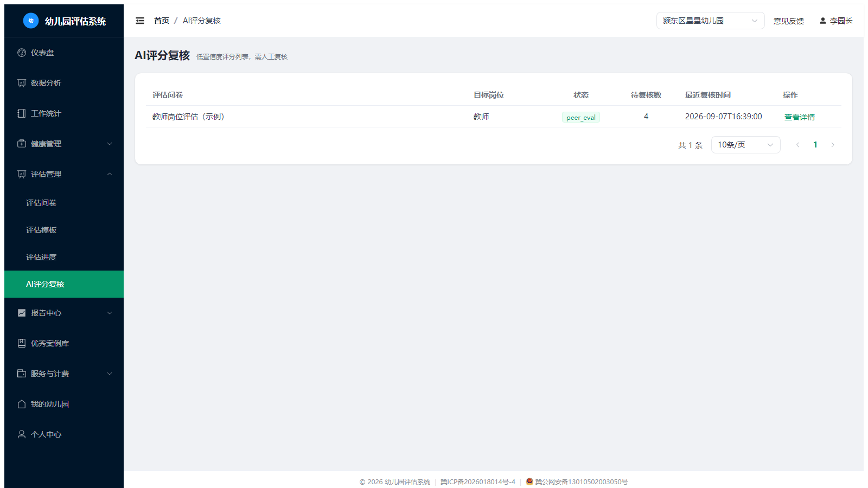Open the 颍东区星星幼儿园 kindergarten selector
This screenshot has height=488, width=868.
coord(710,21)
